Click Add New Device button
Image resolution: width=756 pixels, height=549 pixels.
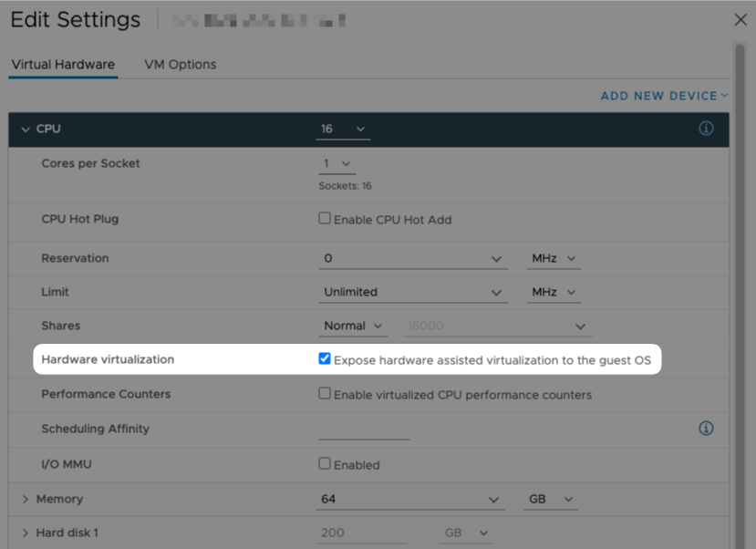coord(664,96)
